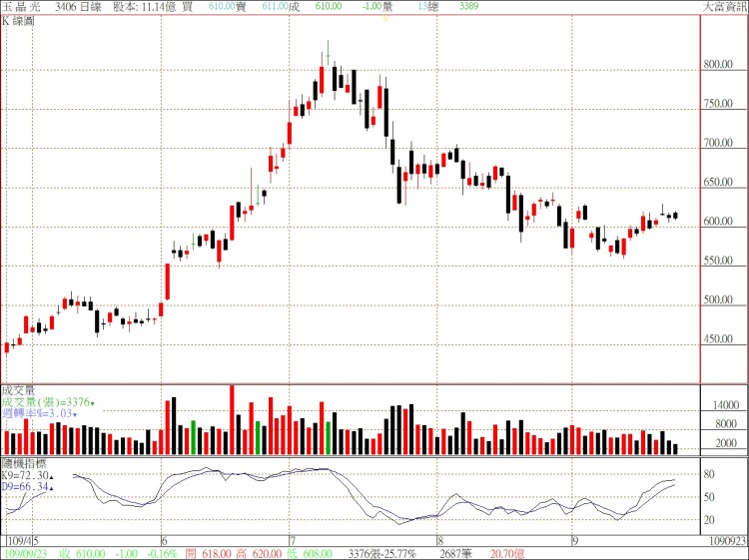Click the up triangle next to K9=72.30

tap(51, 477)
